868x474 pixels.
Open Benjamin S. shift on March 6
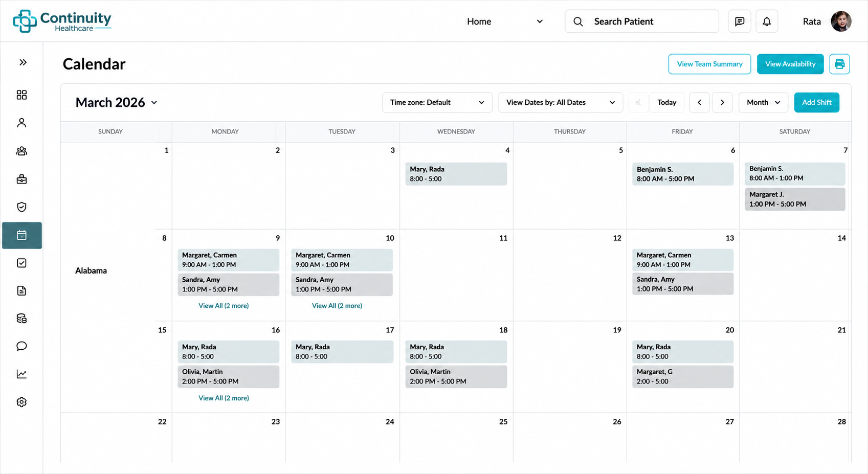tap(683, 174)
